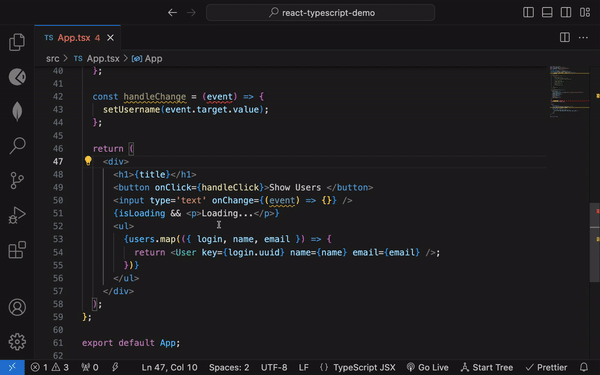Open the remote window indicator in status bar

coord(12,367)
